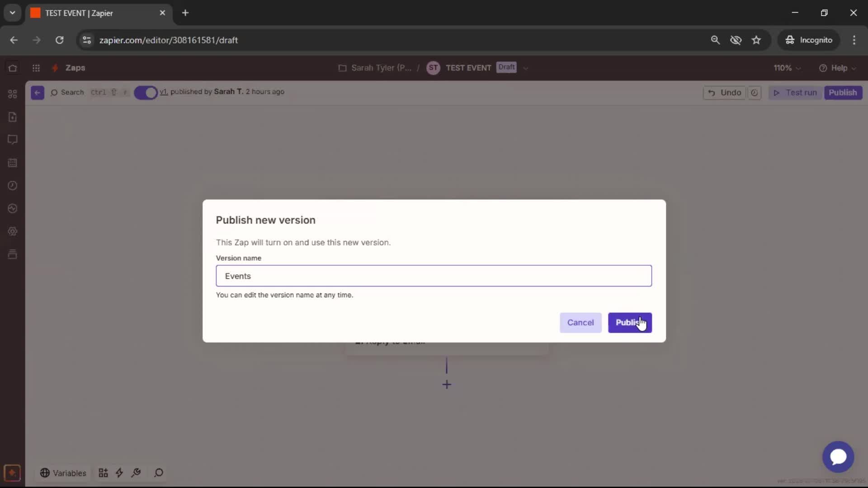868x488 pixels.
Task: Click the comment bubble icon in bottom toolbar
Action: click(159, 473)
